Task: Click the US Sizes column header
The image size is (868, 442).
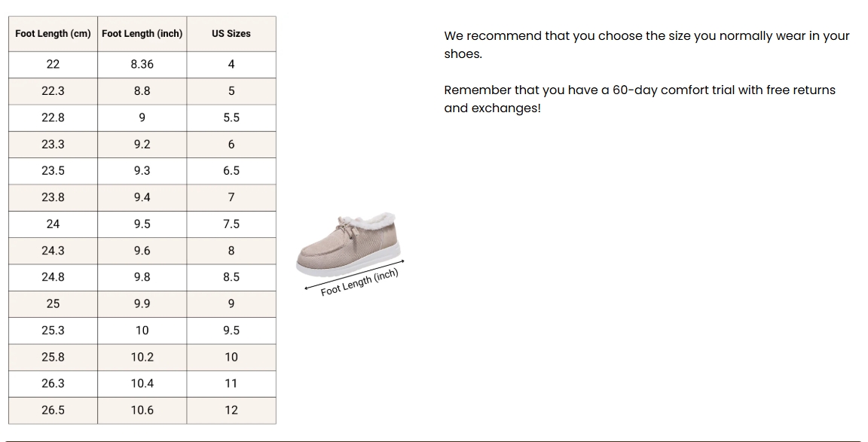Action: (x=231, y=34)
